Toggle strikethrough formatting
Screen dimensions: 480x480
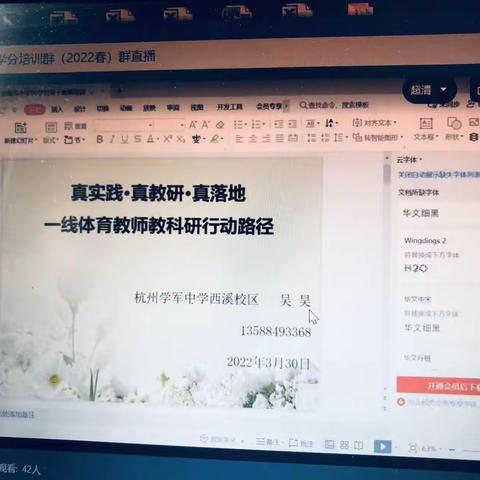[138, 139]
